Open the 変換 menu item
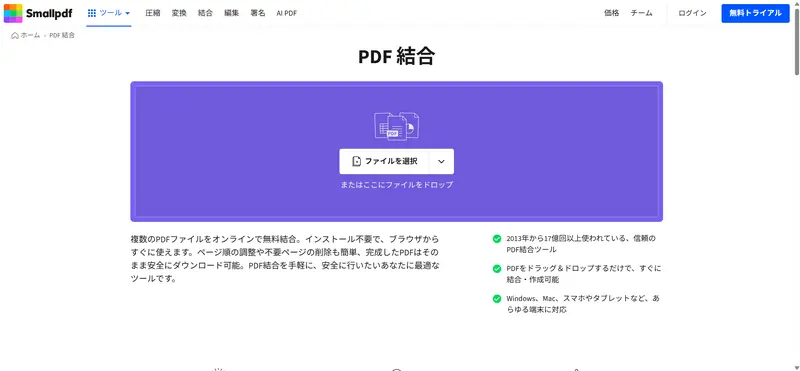 pyautogui.click(x=179, y=13)
